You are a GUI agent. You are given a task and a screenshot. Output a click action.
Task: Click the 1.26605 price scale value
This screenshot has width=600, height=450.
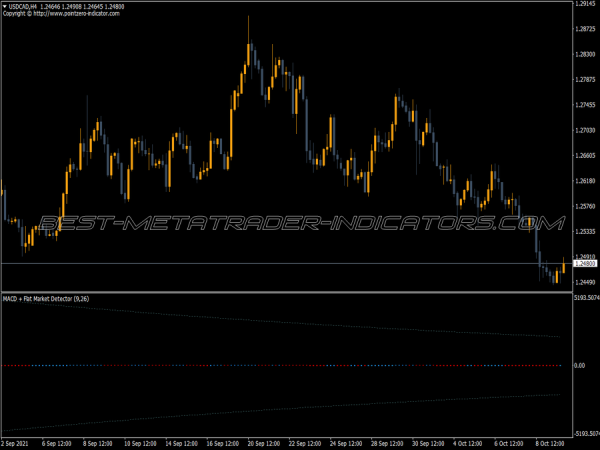coord(585,156)
